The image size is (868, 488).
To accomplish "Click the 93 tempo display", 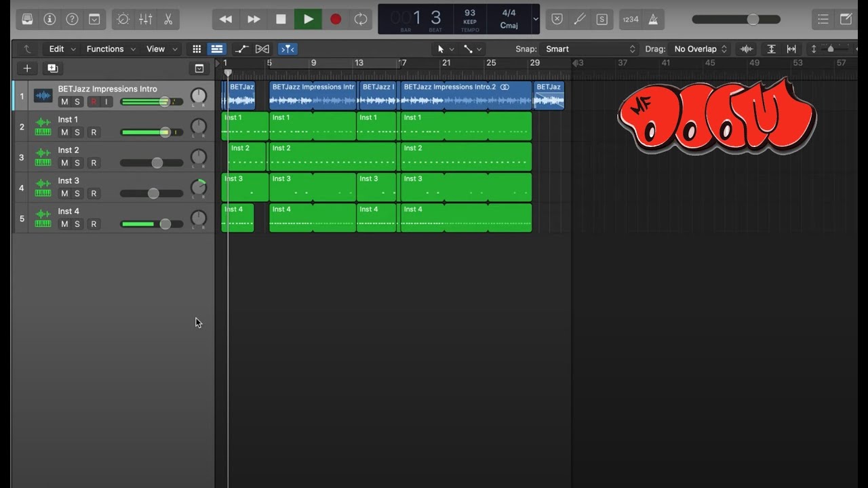I will click(470, 19).
